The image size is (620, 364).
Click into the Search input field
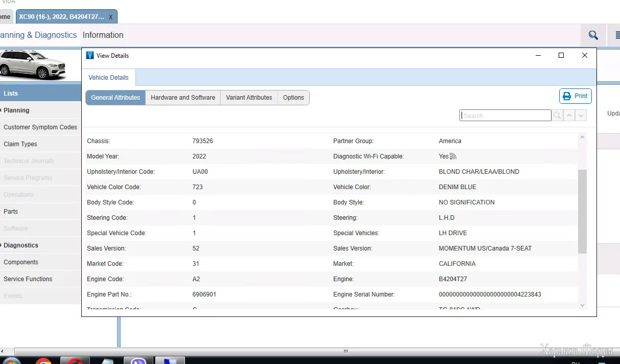[505, 116]
